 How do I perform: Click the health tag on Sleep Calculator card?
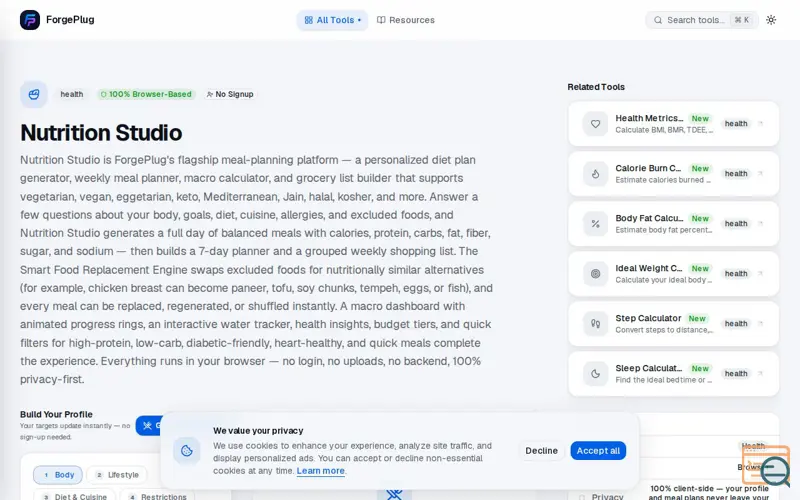736,373
